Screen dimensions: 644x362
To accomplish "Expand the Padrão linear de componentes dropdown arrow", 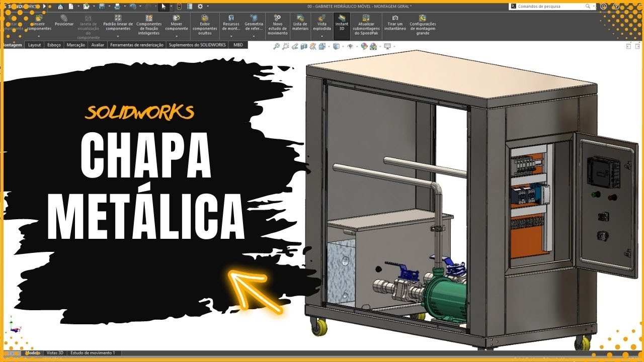I will click(x=118, y=36).
